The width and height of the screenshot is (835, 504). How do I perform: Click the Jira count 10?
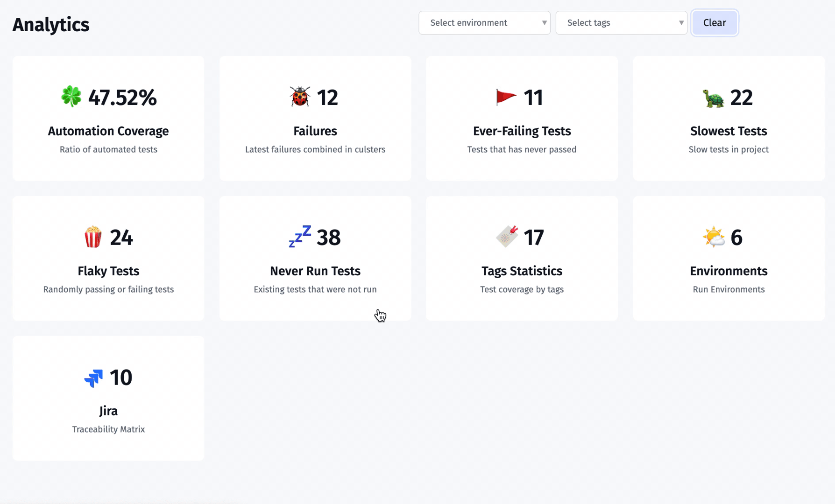coord(121,378)
